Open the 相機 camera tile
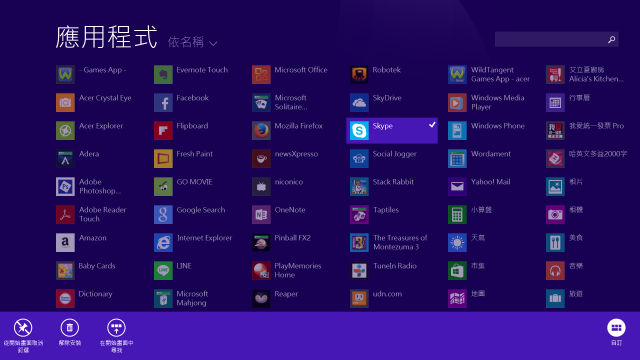 [x=555, y=214]
